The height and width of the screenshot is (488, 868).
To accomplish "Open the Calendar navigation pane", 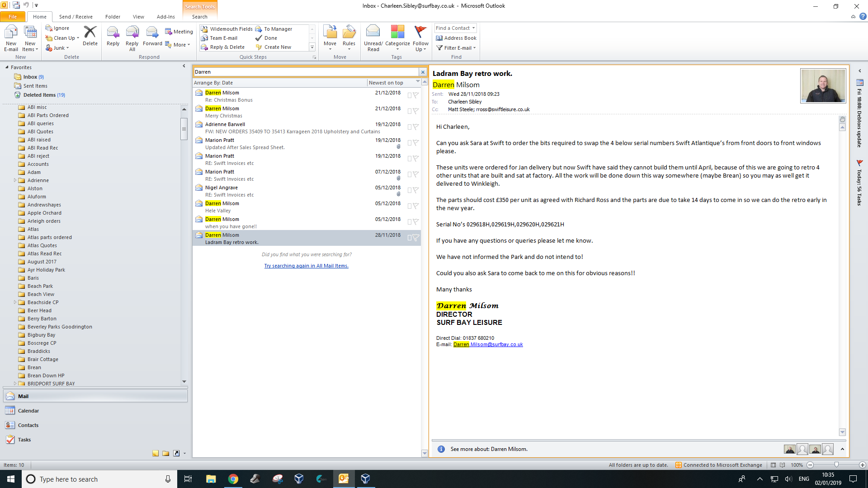I will pos(28,411).
